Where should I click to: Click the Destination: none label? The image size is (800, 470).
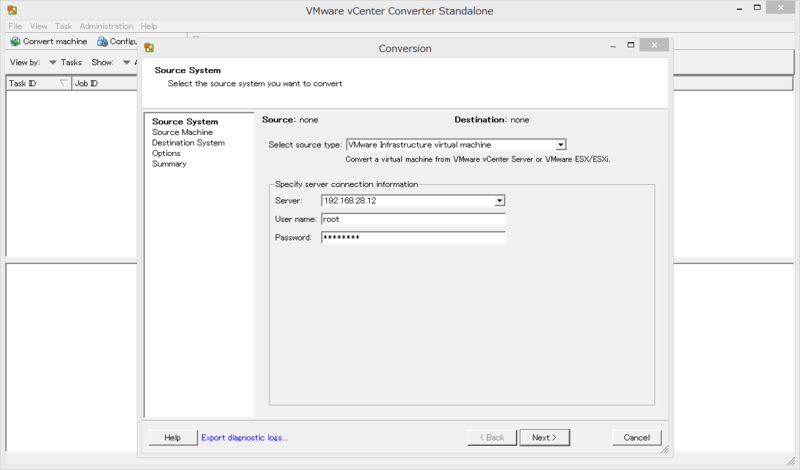coord(492,120)
